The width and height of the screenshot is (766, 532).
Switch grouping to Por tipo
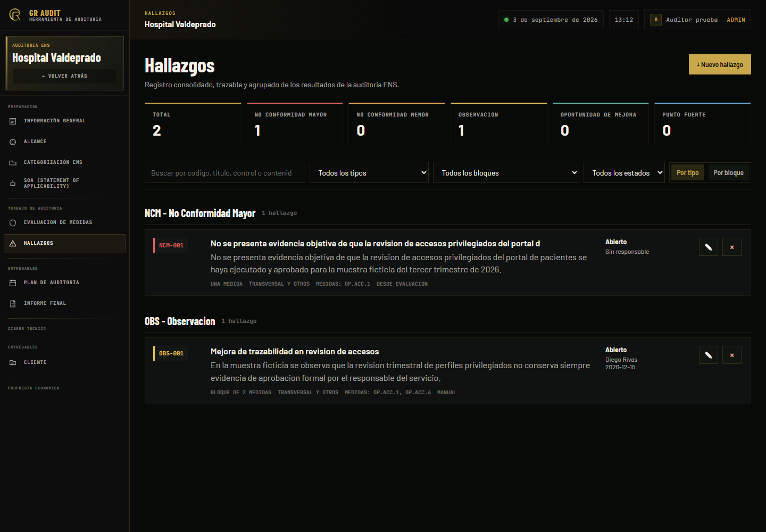tap(688, 172)
